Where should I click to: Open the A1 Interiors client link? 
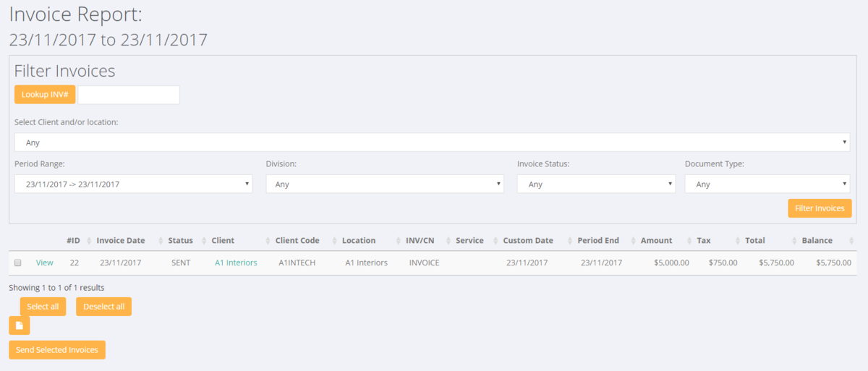[x=236, y=263]
